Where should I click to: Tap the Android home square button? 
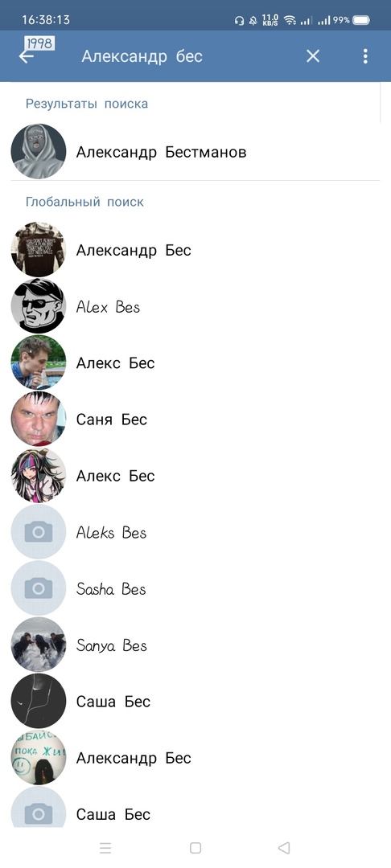(195, 848)
